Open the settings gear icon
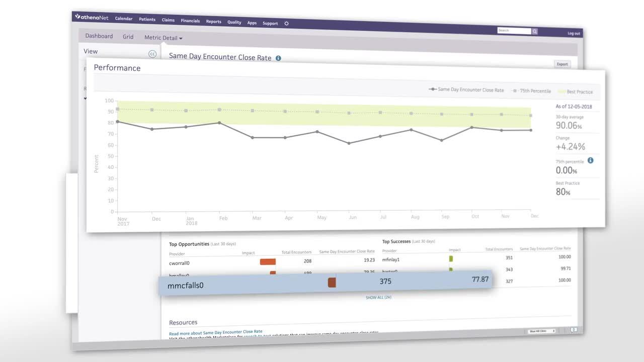 tap(287, 24)
